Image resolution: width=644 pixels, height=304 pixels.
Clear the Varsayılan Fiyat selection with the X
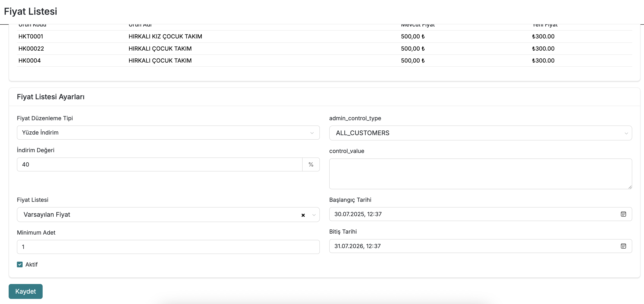303,215
